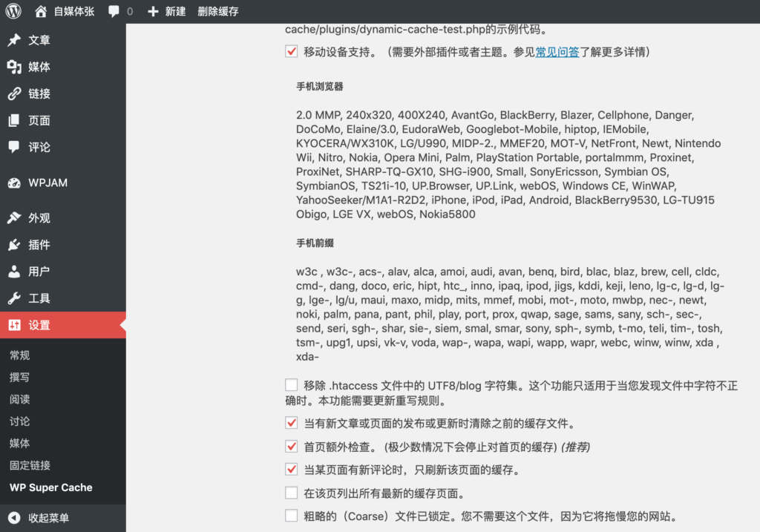760x532 pixels.
Task: Click the 评论 menu label
Action: 39,147
